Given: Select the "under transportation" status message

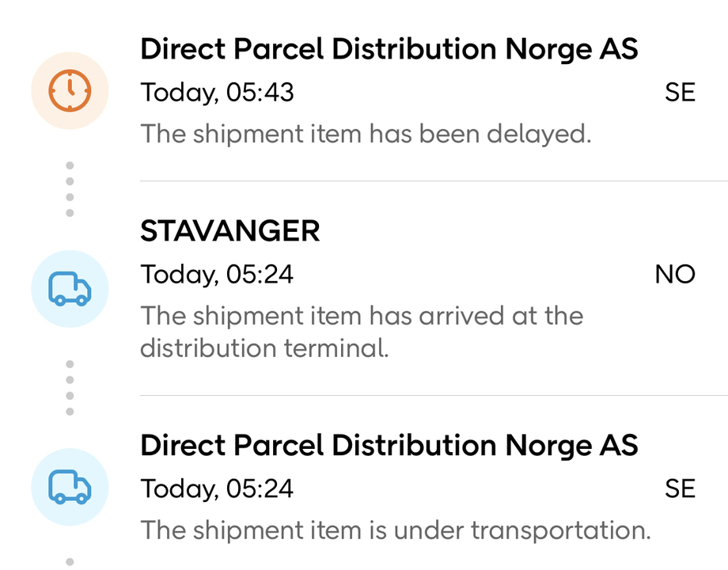Looking at the screenshot, I should tap(395, 530).
